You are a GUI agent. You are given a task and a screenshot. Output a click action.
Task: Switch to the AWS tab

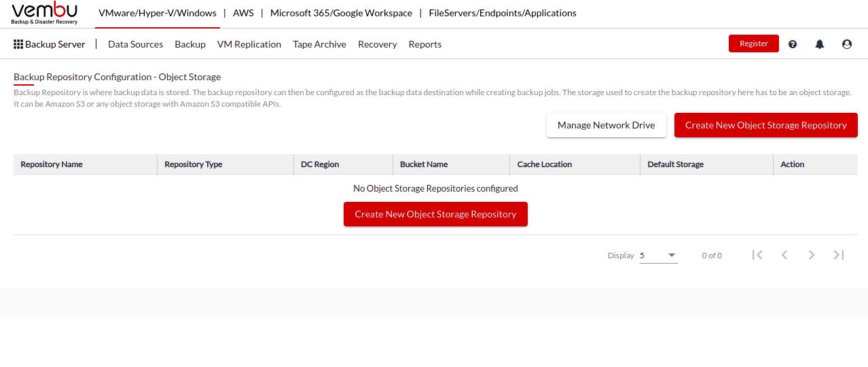tap(243, 13)
